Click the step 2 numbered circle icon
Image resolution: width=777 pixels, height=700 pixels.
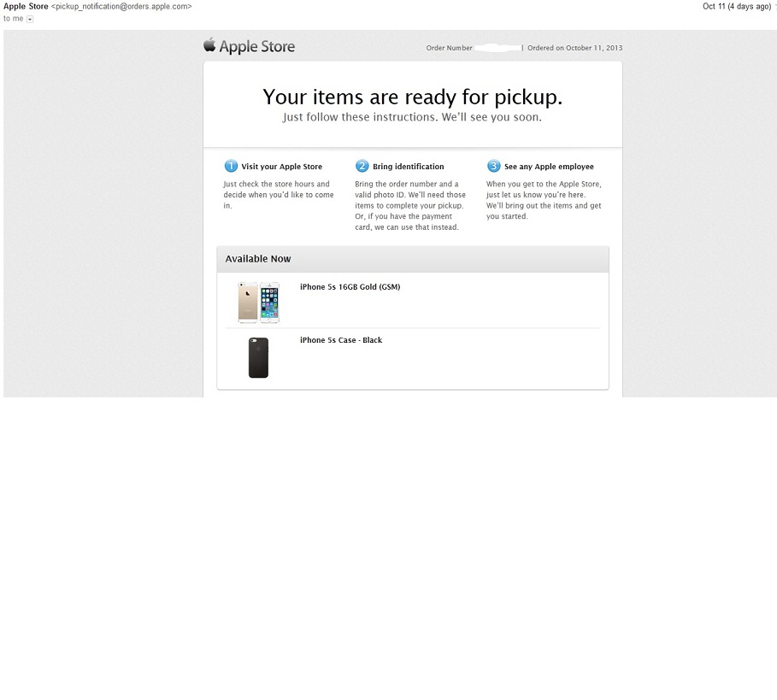[362, 166]
